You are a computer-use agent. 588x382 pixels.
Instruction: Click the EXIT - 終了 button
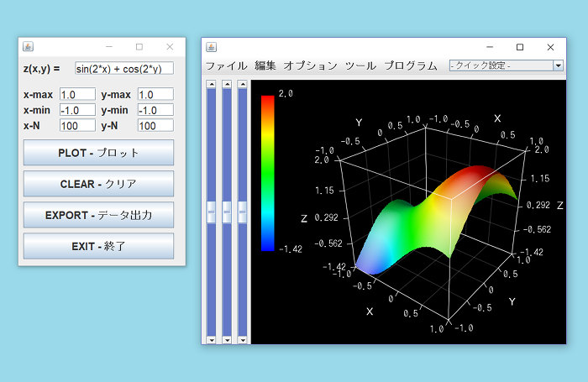98,246
